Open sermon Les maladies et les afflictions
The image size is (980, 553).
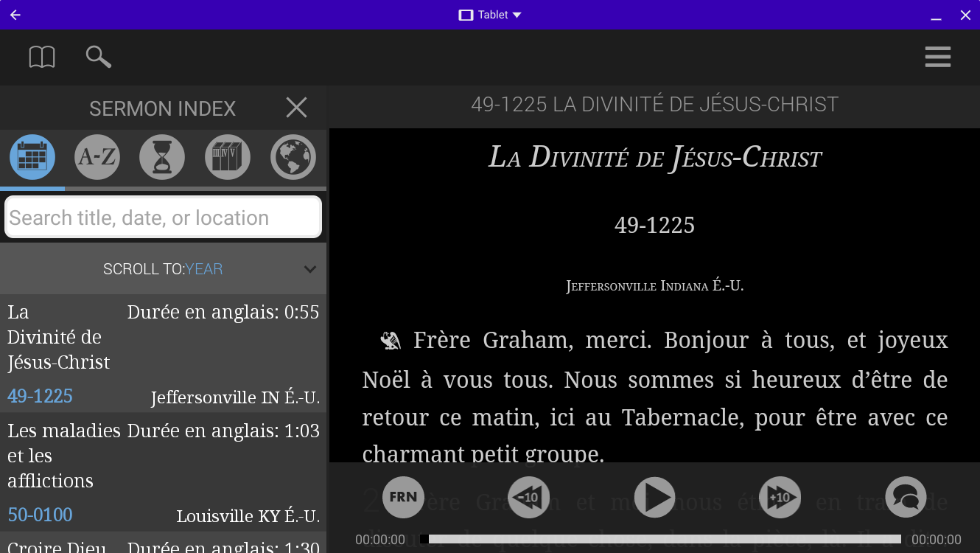pyautogui.click(x=163, y=472)
